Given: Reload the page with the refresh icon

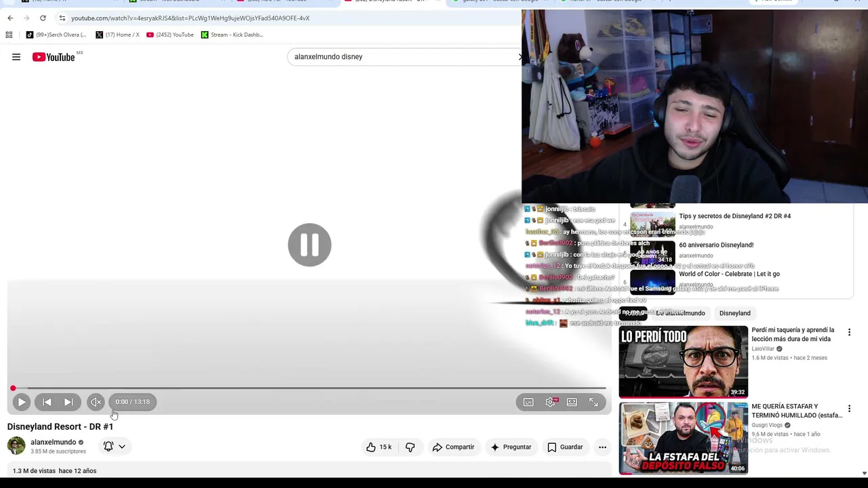Looking at the screenshot, I should coord(43,18).
